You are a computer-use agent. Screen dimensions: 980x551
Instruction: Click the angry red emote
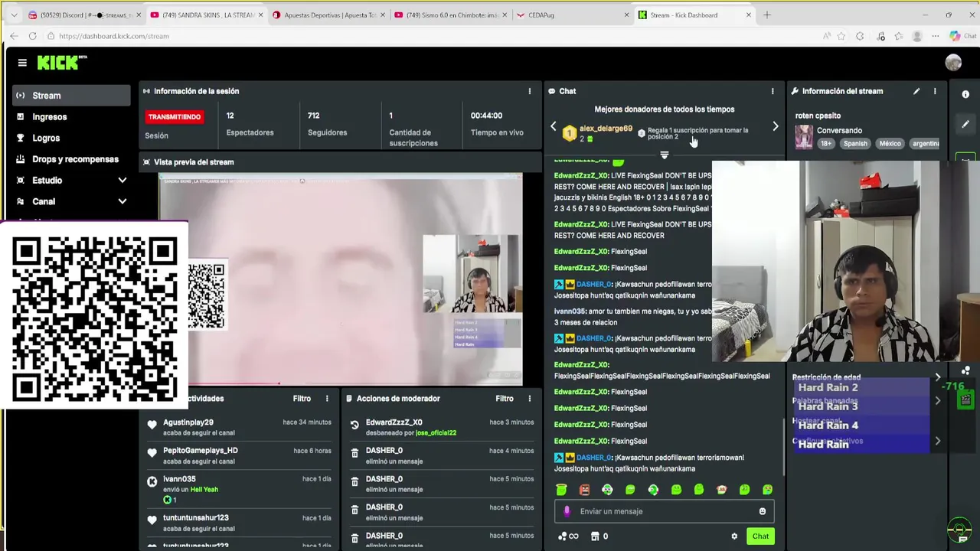pos(584,490)
